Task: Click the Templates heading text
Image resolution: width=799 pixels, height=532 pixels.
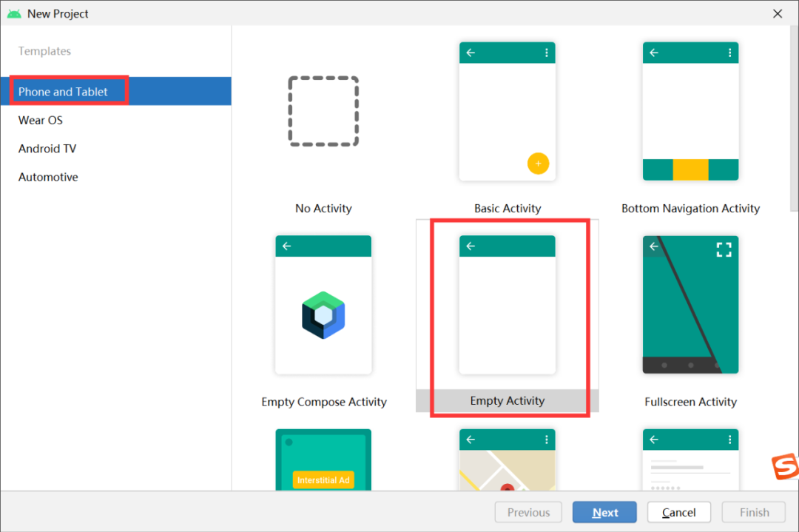Action: [44, 51]
